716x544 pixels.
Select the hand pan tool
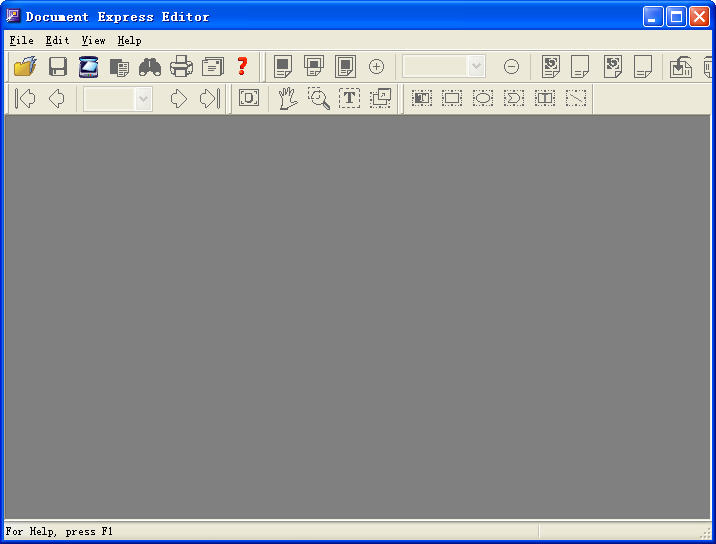[x=288, y=98]
